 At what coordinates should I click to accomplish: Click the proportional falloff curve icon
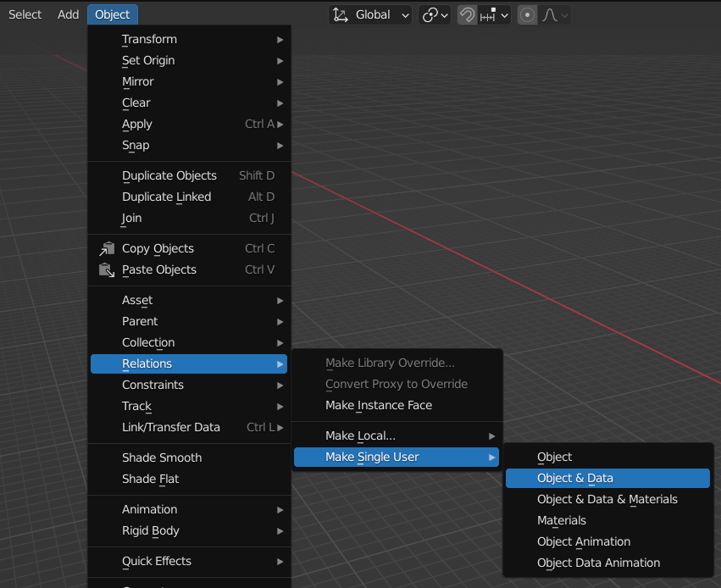pos(551,14)
